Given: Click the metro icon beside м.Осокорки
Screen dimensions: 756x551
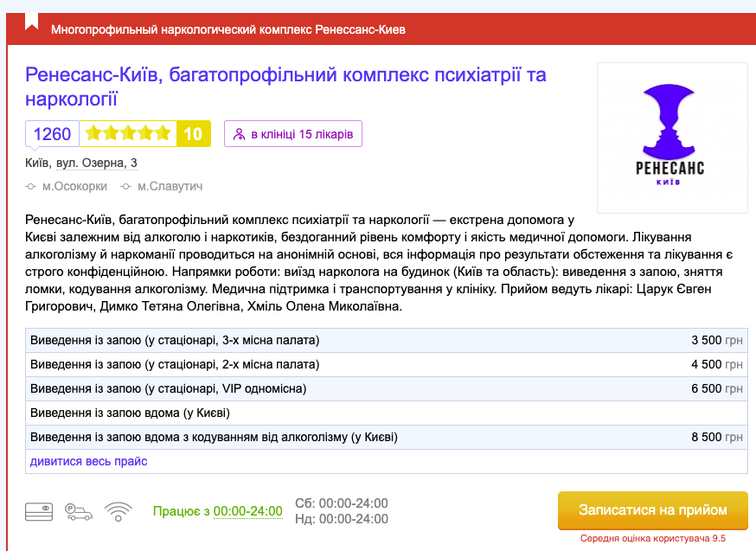Looking at the screenshot, I should pyautogui.click(x=32, y=186).
